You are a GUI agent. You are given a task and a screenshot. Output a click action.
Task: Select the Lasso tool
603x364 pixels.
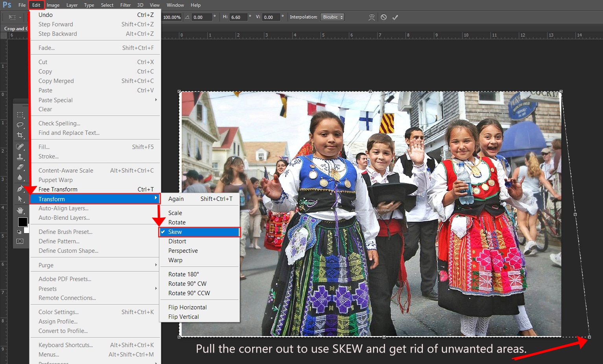(20, 125)
